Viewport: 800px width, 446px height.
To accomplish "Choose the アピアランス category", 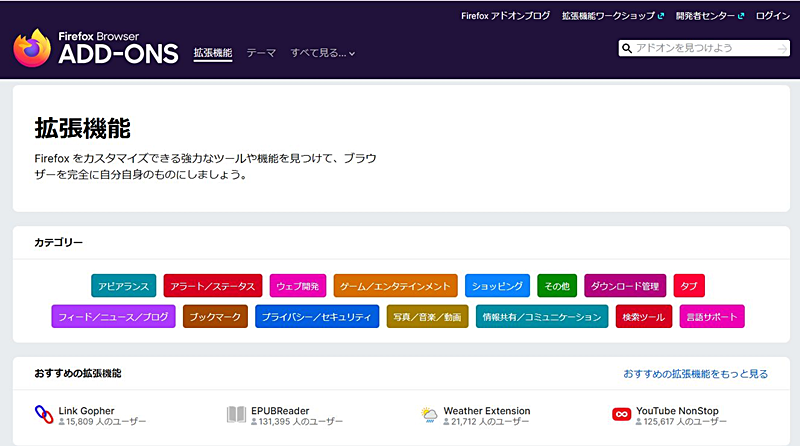I will (123, 286).
